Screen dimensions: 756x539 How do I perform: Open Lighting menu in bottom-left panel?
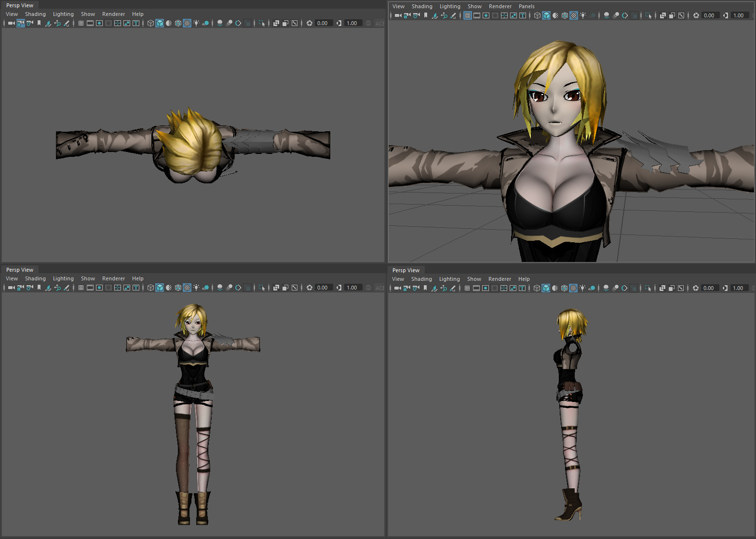pos(63,278)
